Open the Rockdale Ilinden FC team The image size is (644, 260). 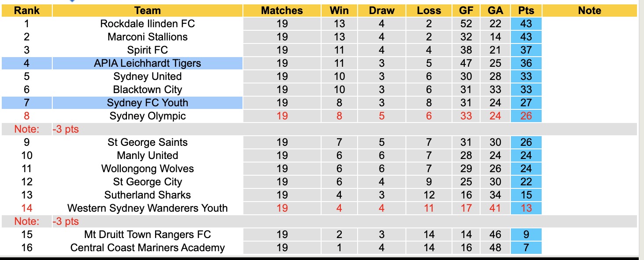[147, 24]
